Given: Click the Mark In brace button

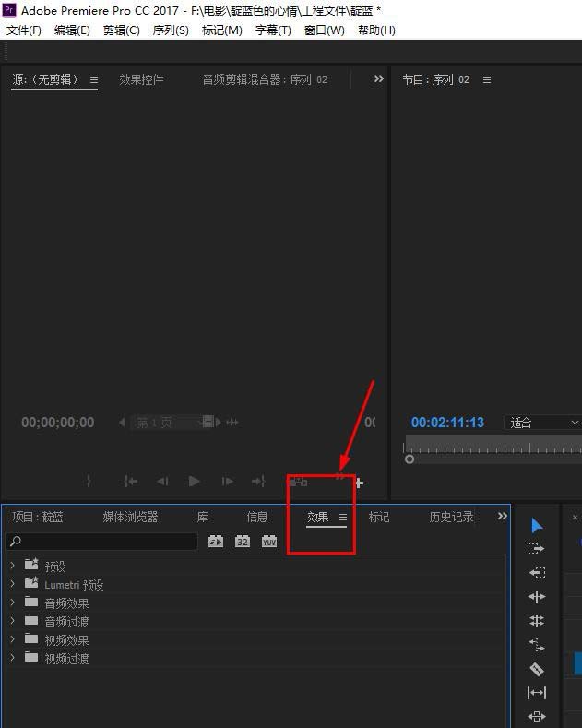Looking at the screenshot, I should coord(89,481).
